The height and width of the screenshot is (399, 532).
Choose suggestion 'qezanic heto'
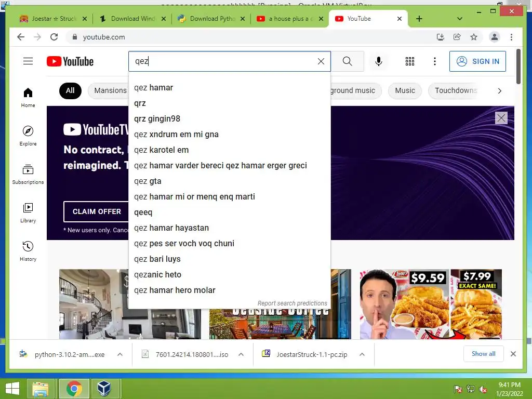click(x=229, y=275)
